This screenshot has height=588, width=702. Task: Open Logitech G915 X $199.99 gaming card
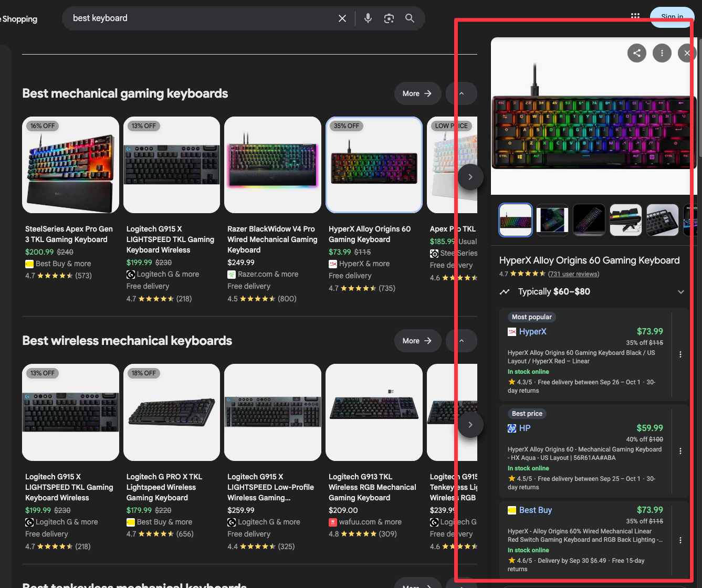[172, 165]
